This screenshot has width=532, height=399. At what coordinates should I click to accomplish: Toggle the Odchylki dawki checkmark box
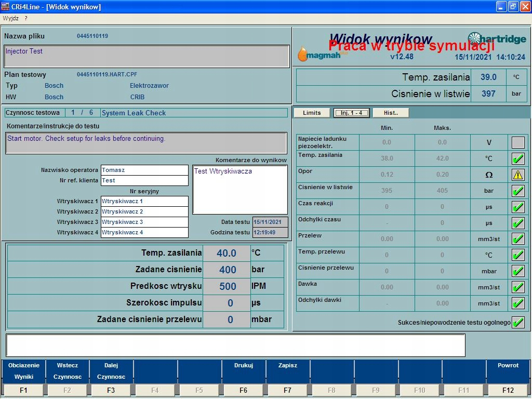(518, 303)
